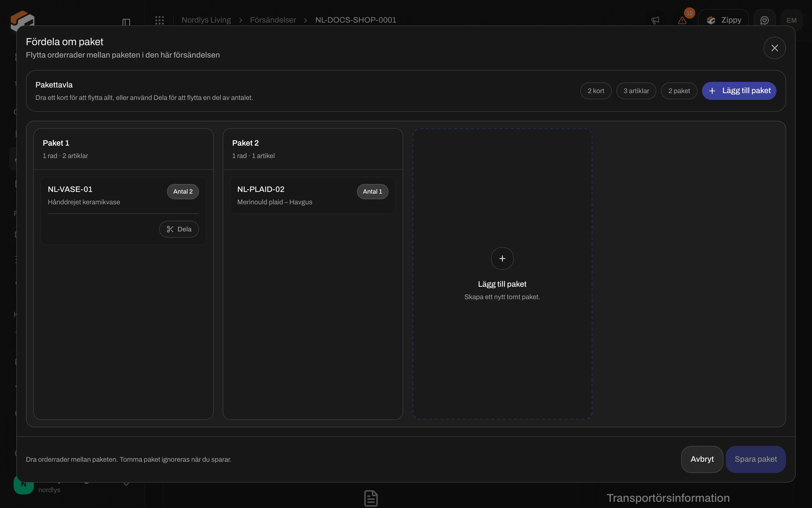Click the Paket 2 column header
Image resolution: width=812 pixels, height=508 pixels.
click(313, 149)
